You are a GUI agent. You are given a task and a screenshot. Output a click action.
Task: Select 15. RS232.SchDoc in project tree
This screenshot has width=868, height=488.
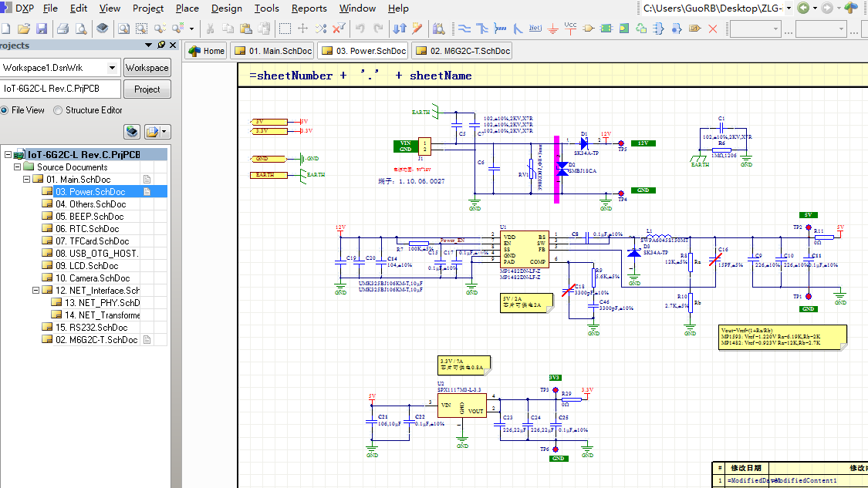[91, 327]
